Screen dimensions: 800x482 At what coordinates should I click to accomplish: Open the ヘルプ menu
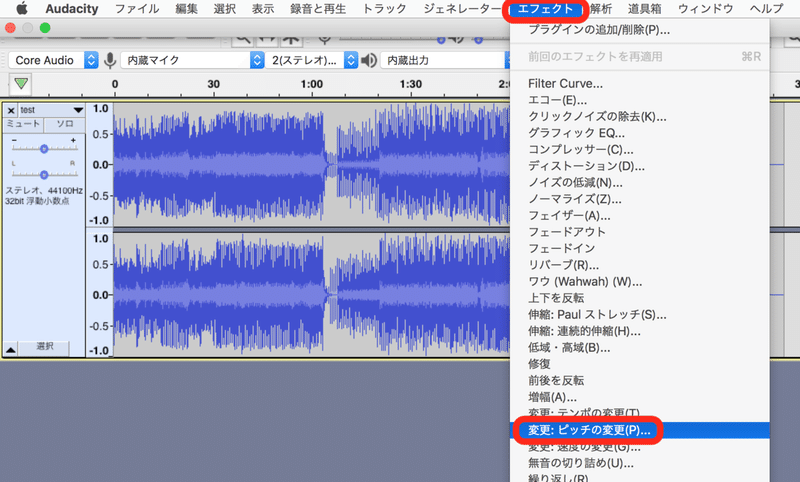click(766, 9)
